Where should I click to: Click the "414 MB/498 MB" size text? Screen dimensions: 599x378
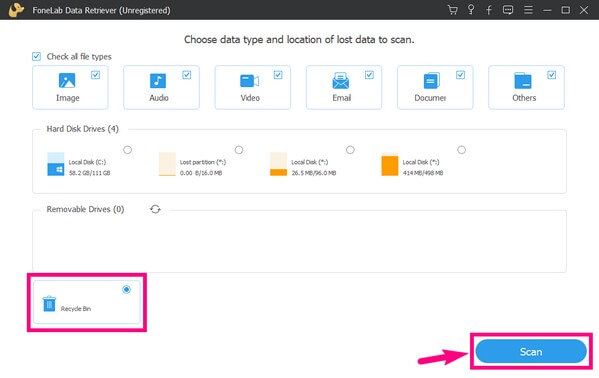click(x=423, y=173)
